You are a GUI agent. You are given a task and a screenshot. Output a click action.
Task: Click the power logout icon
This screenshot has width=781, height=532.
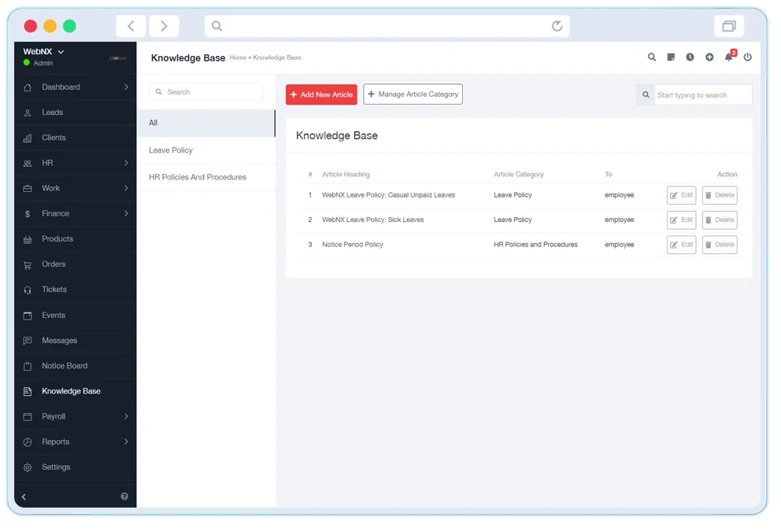748,57
